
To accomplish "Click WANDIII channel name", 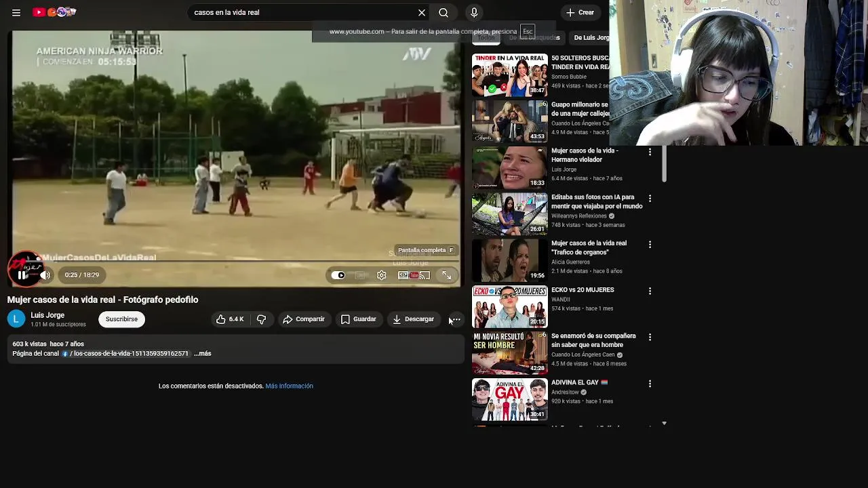I will click(x=561, y=300).
